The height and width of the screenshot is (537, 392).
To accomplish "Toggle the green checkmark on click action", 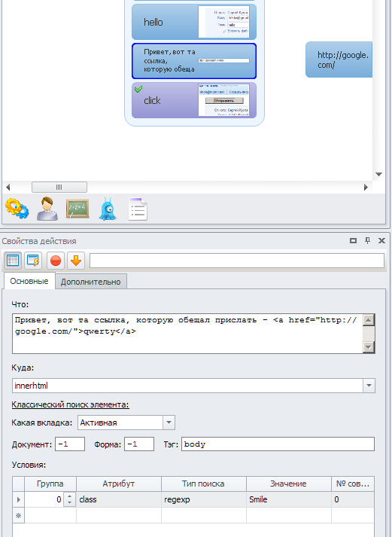I will (138, 89).
